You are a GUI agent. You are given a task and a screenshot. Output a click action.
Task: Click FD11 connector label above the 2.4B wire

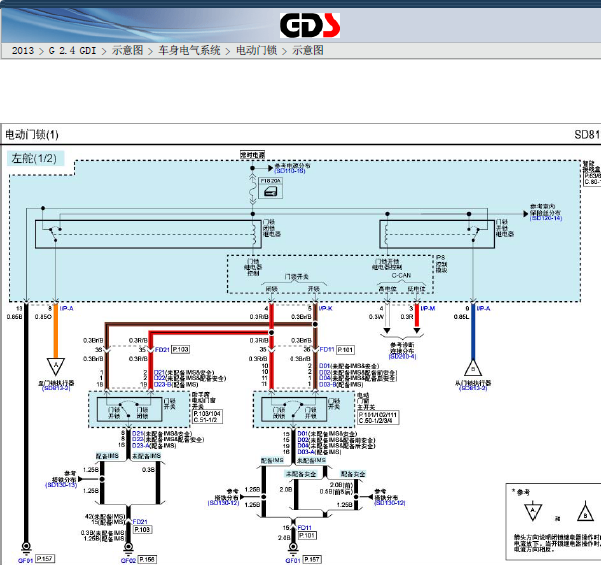(x=304, y=528)
